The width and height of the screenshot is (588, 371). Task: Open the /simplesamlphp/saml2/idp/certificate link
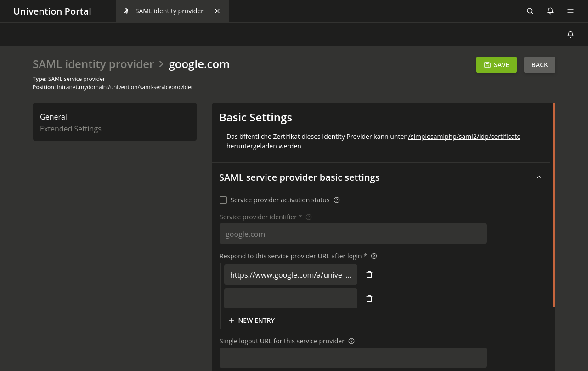(464, 137)
